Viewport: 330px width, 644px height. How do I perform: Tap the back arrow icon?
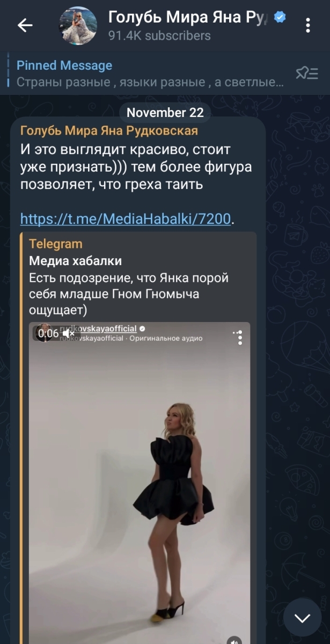25,25
